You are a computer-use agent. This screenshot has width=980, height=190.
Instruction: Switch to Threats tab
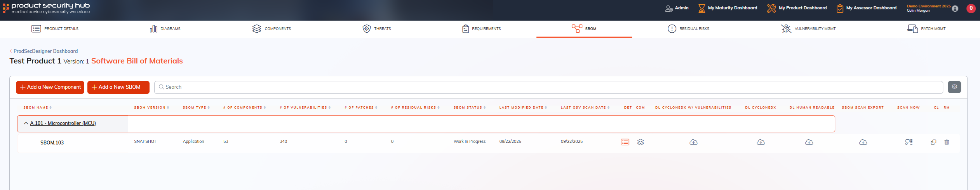[377, 29]
